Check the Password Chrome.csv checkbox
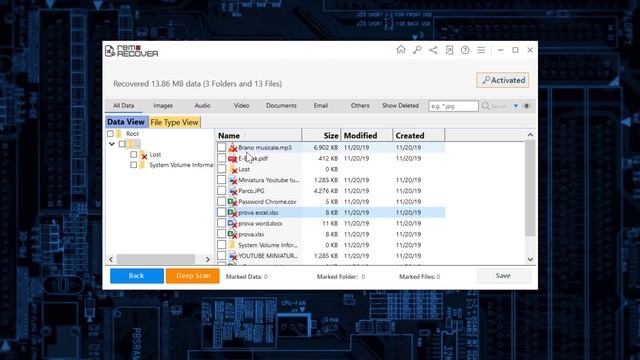The width and height of the screenshot is (640, 360). [221, 202]
